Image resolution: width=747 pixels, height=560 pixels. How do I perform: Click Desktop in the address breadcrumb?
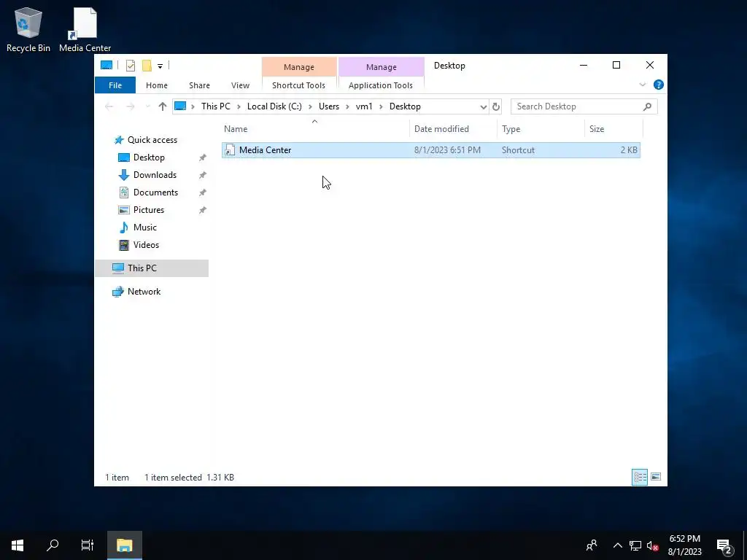click(405, 106)
